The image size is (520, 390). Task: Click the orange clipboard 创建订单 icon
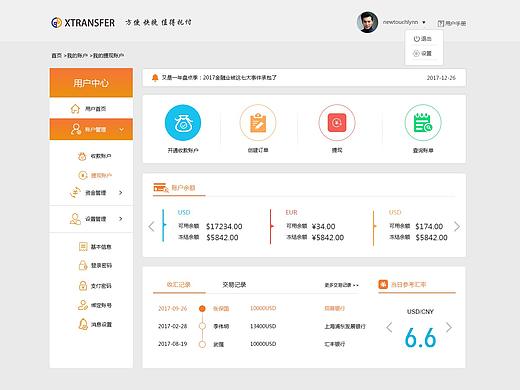(258, 123)
